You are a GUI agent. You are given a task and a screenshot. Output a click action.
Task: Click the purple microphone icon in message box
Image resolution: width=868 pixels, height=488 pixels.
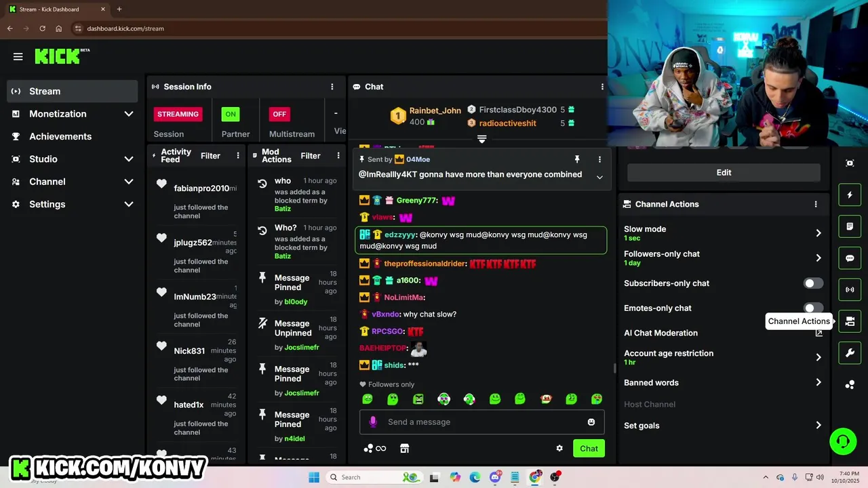click(372, 422)
